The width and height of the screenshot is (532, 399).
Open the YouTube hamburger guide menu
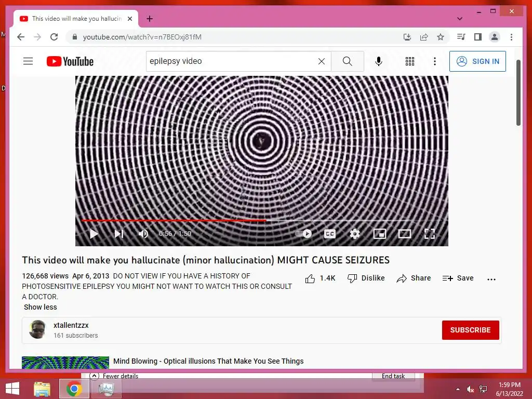28,61
